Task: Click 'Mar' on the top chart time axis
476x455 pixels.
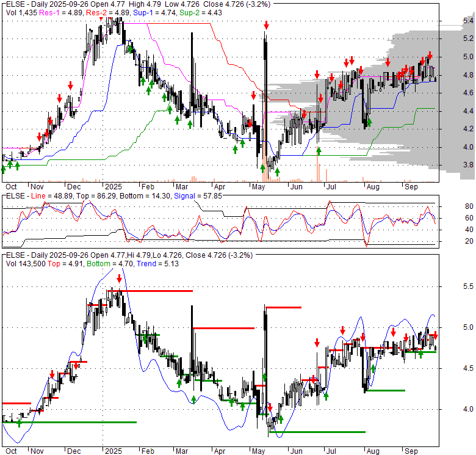Action: 182,187
